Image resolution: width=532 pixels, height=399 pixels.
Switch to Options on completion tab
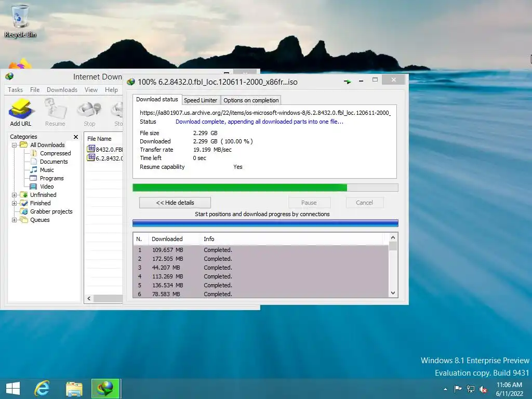click(x=251, y=100)
